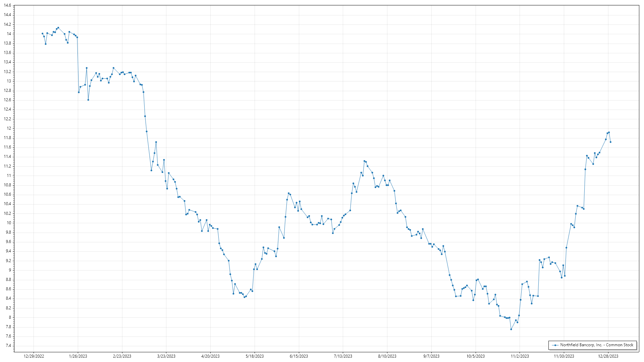
Task: Click the 11 y-axis value label
Action: tap(9, 176)
